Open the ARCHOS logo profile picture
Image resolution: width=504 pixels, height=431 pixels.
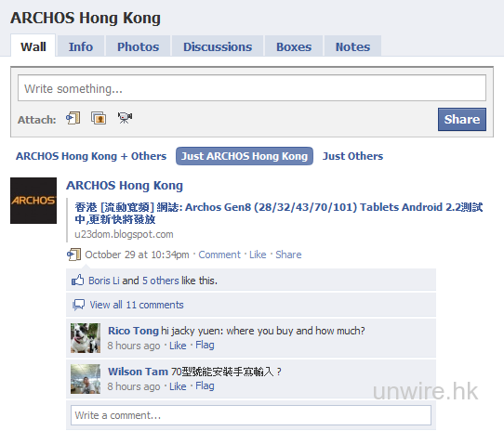coord(33,201)
